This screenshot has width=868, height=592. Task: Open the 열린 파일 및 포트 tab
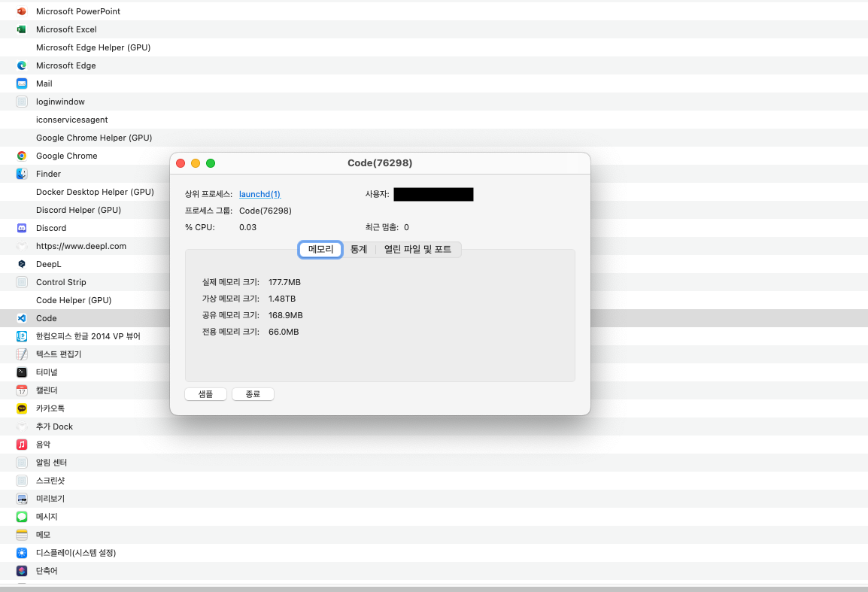tap(418, 249)
